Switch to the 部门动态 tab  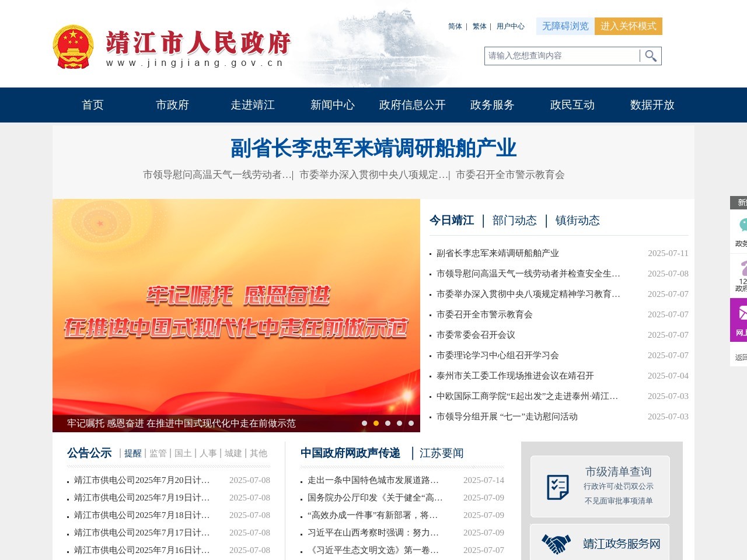coord(515,220)
